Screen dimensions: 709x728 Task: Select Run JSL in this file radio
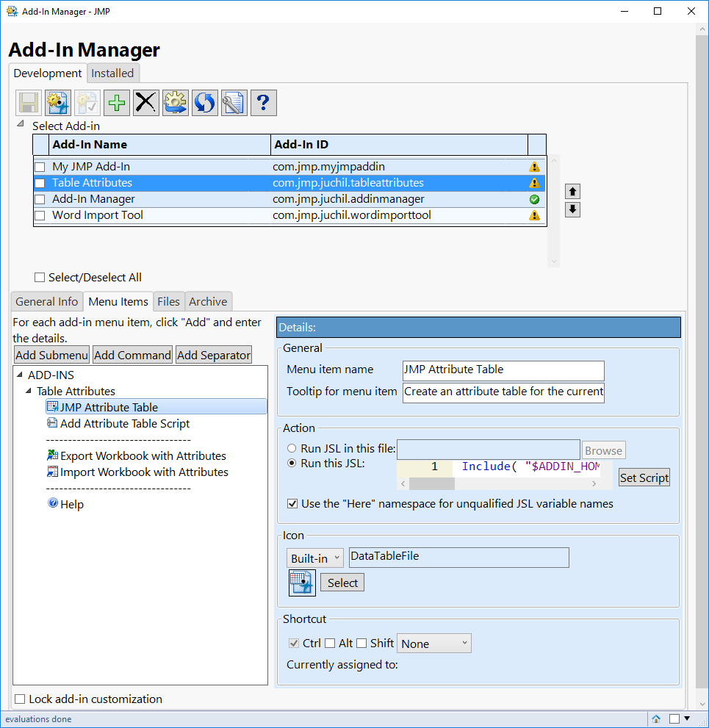(292, 449)
